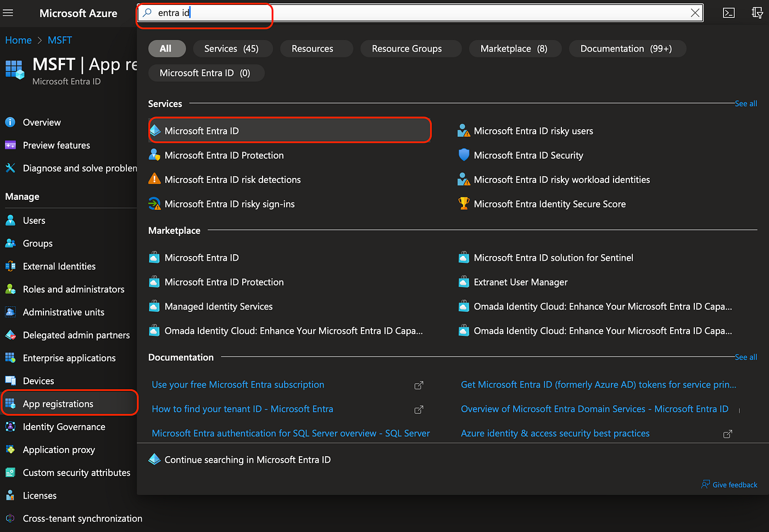Open 'Overview of Microsoft Entra Domain Services' doc
The image size is (769, 532).
(594, 408)
